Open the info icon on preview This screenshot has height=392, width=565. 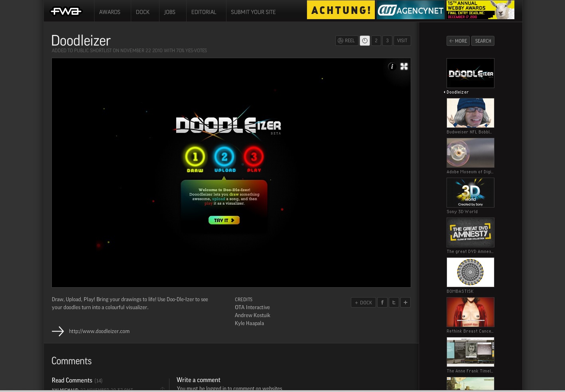point(392,67)
